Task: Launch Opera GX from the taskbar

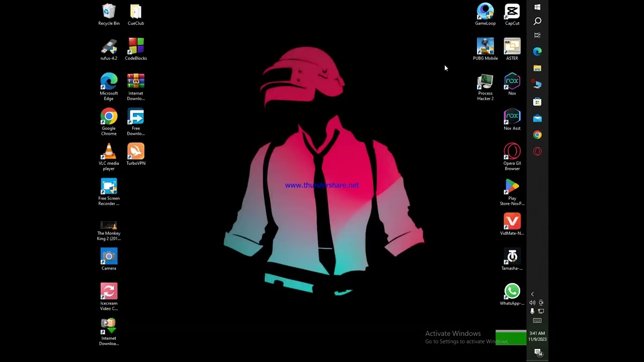Action: [x=537, y=151]
